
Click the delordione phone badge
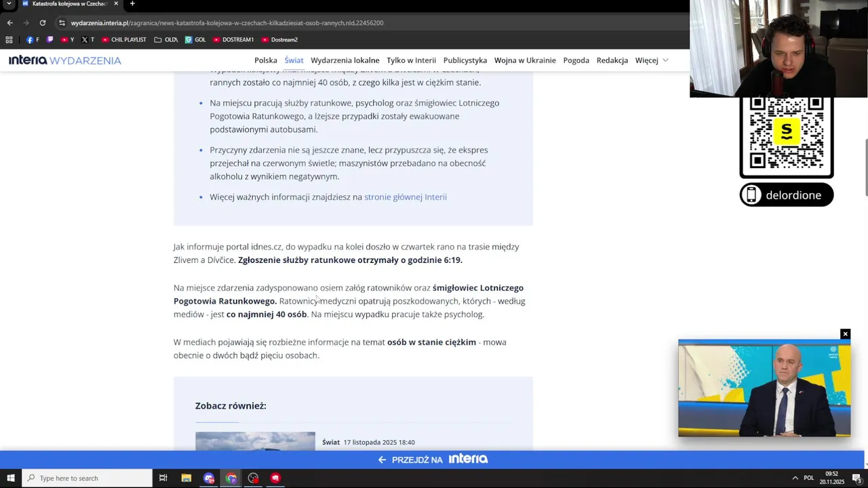(x=787, y=195)
